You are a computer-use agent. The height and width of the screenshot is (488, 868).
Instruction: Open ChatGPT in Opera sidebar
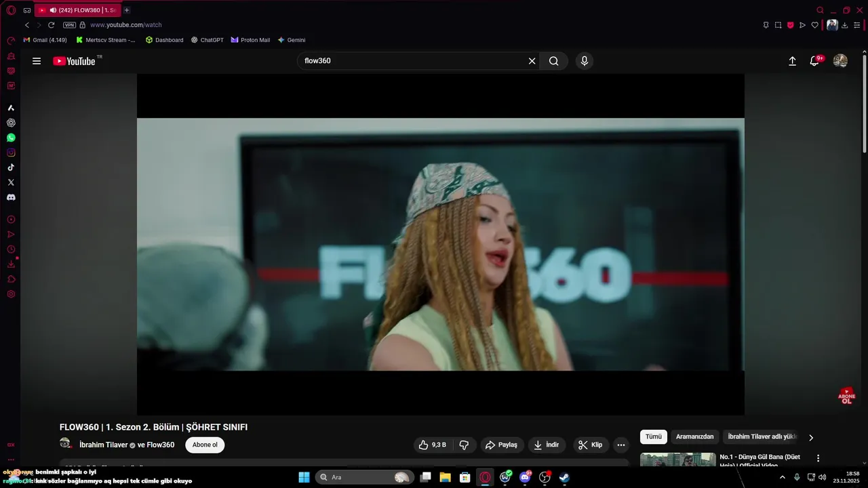[x=11, y=123]
